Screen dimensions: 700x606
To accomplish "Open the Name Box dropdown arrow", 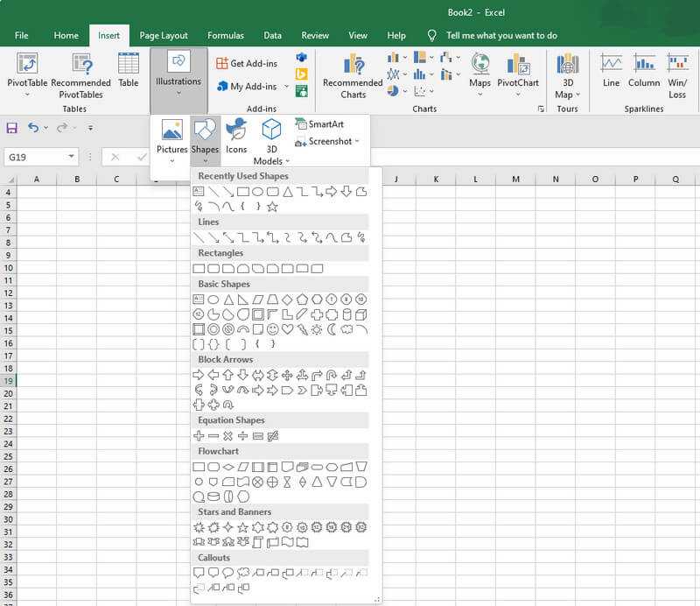I will coord(72,157).
